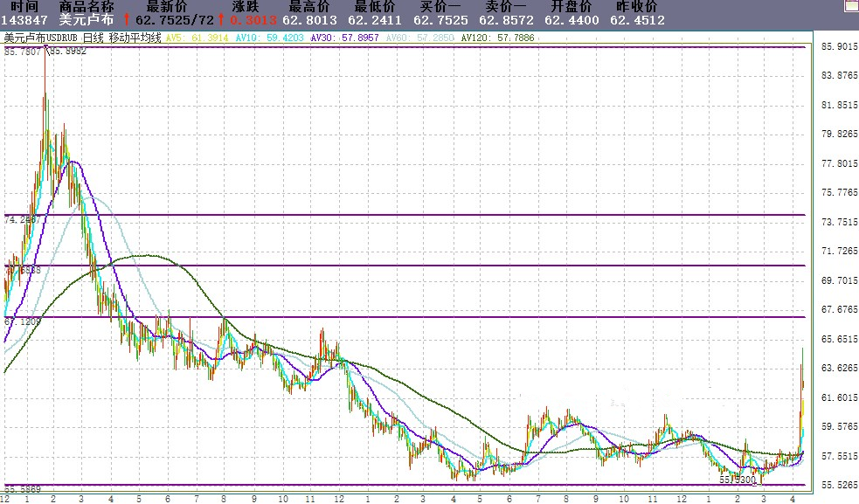
Task: Select the horizontal line labeled 74.2567
Action: click(x=437, y=215)
